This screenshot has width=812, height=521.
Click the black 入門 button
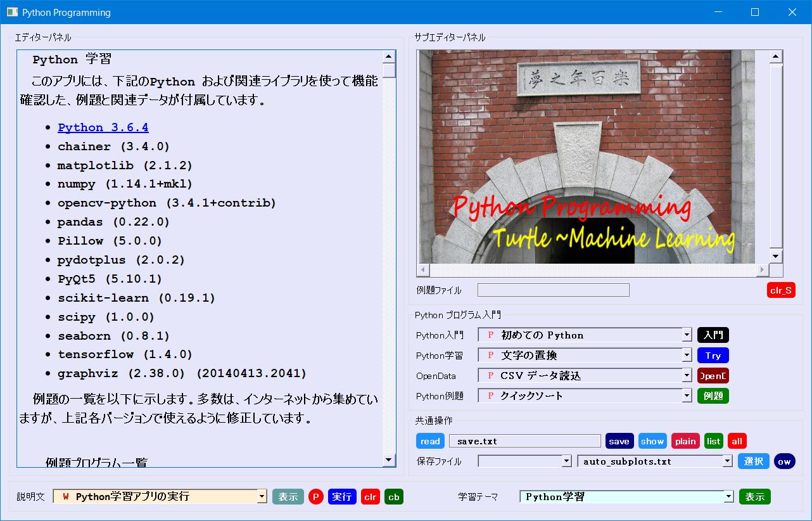713,335
